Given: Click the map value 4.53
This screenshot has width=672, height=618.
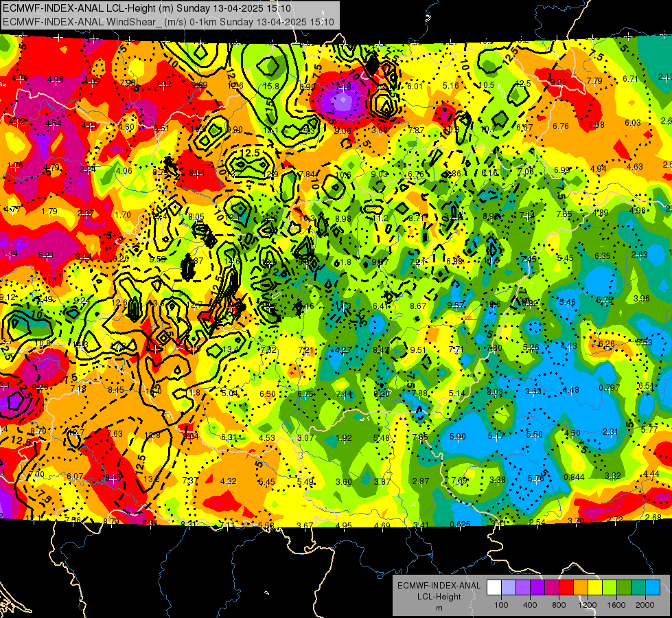Looking at the screenshot, I should [266, 437].
